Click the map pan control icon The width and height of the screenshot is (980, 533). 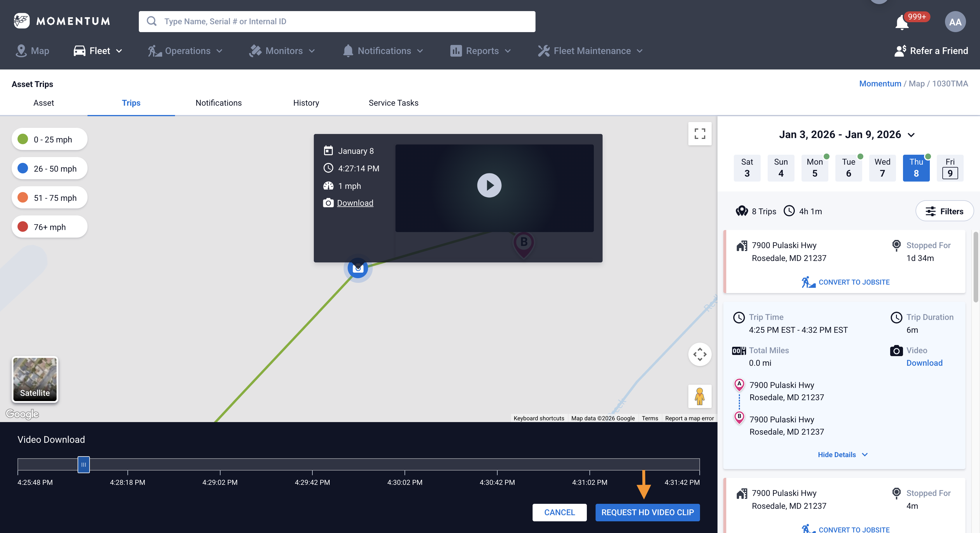point(700,354)
